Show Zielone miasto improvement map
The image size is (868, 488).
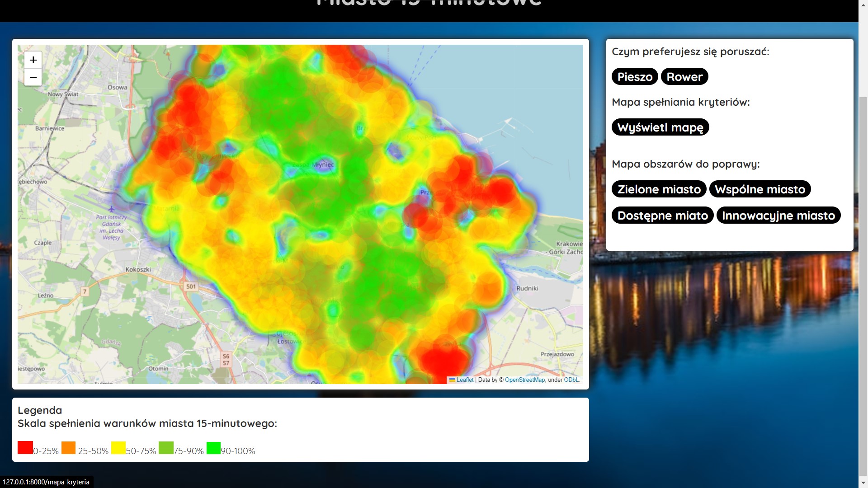tap(659, 189)
